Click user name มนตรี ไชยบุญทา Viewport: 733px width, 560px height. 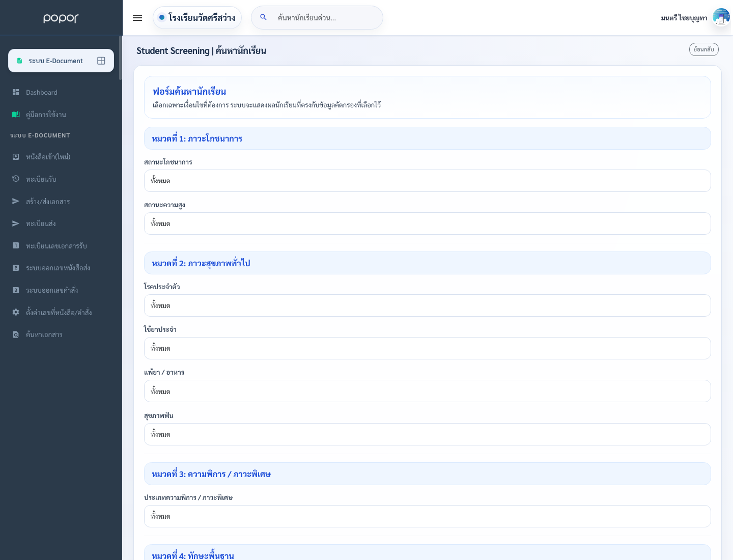pyautogui.click(x=684, y=18)
